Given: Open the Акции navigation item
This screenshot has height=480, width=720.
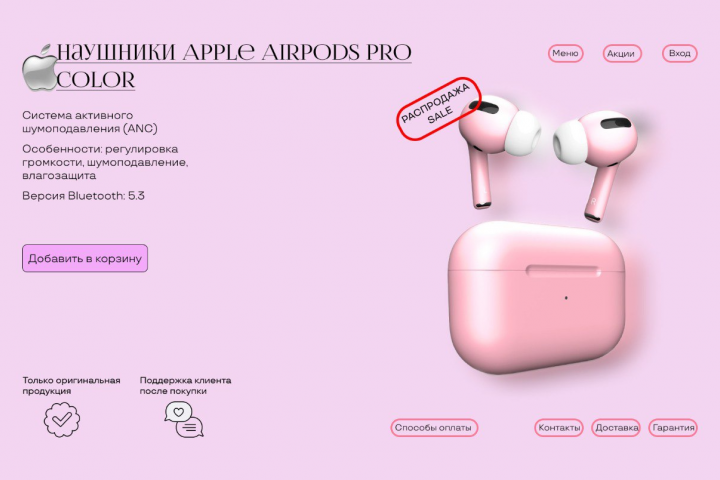Looking at the screenshot, I should tap(622, 53).
